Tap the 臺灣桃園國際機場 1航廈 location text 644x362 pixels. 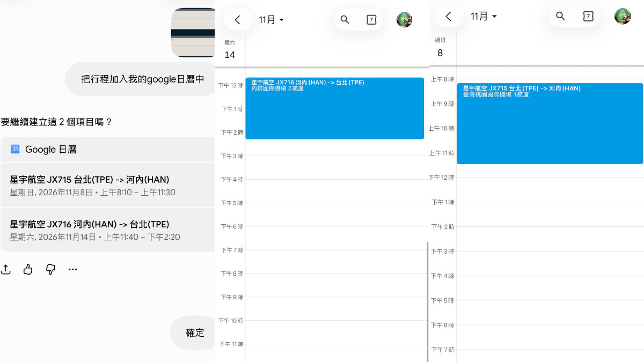pyautogui.click(x=496, y=94)
